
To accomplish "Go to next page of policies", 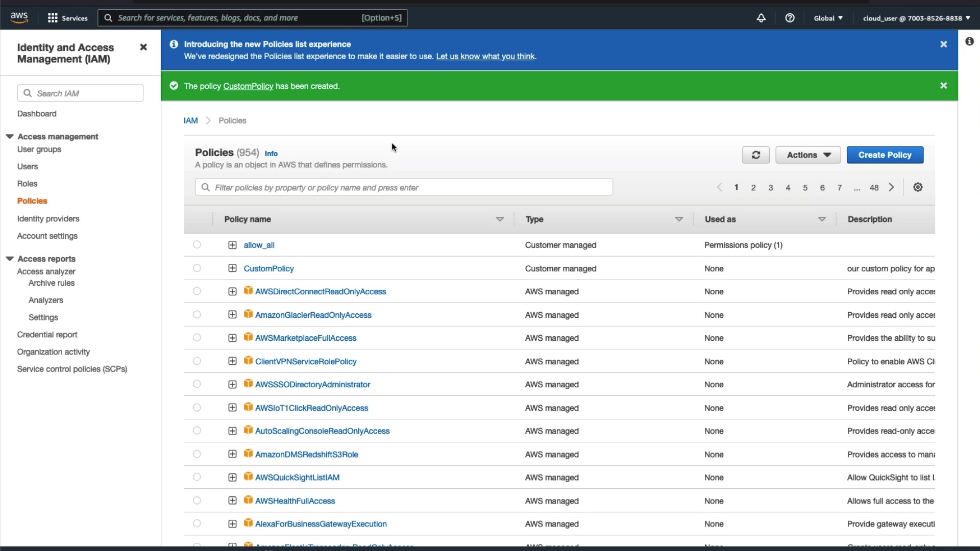I will 891,187.
